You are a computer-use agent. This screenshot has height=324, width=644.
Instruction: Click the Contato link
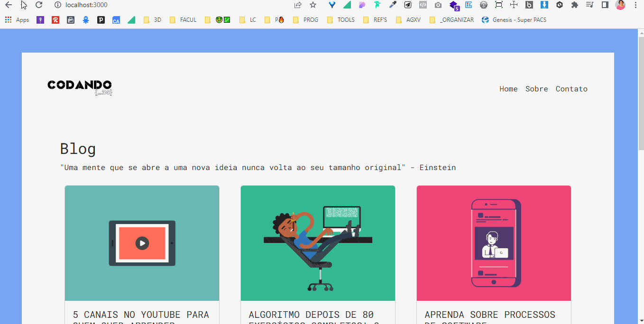pos(571,89)
